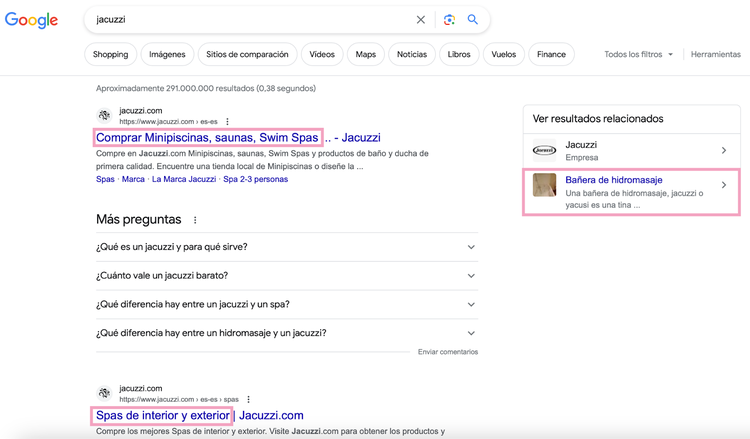The height and width of the screenshot is (439, 750).
Task: Expand question about jacuzzi versus spa difference
Action: click(287, 305)
